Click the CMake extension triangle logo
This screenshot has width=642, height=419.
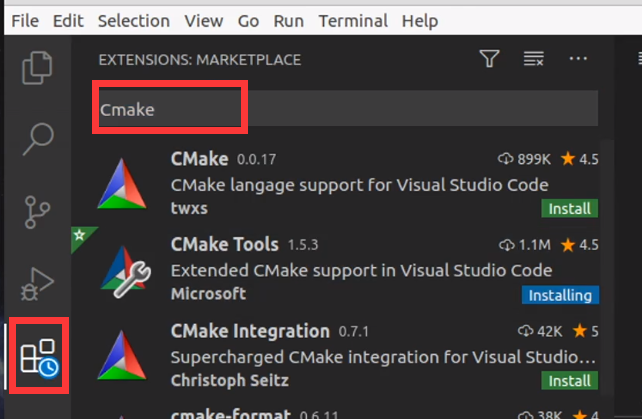click(122, 184)
